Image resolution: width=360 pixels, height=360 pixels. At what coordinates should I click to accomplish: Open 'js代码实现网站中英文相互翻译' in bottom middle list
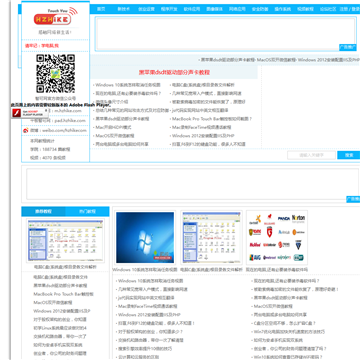click(146, 298)
